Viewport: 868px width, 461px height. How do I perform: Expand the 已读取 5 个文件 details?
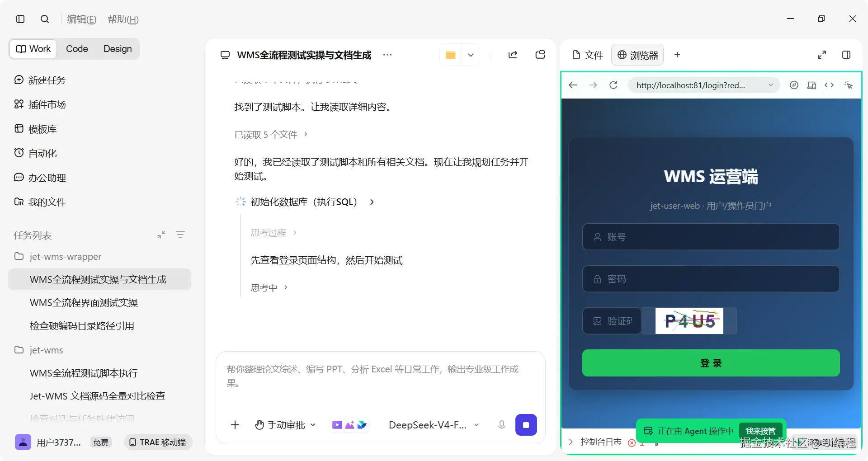(x=271, y=134)
